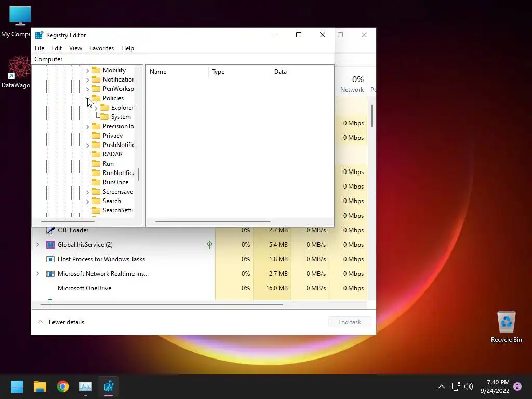Image resolution: width=532 pixels, height=399 pixels.
Task: Open the Edit menu
Action: click(x=56, y=48)
